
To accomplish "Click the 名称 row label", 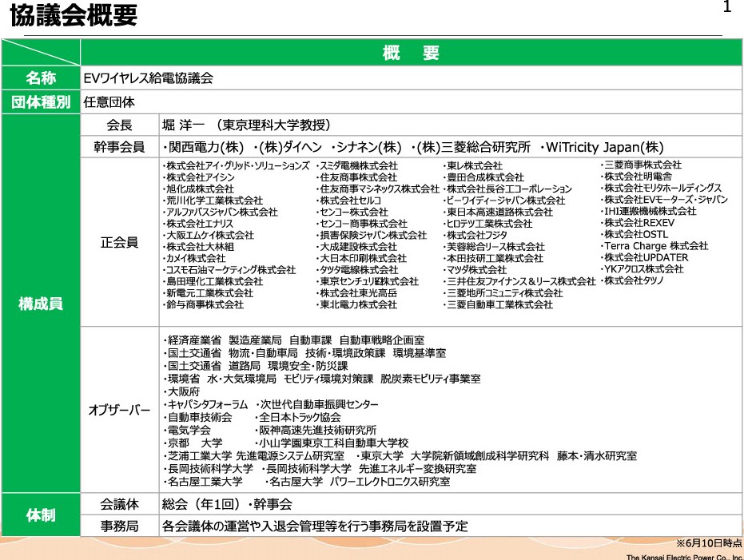I will pyautogui.click(x=40, y=78).
